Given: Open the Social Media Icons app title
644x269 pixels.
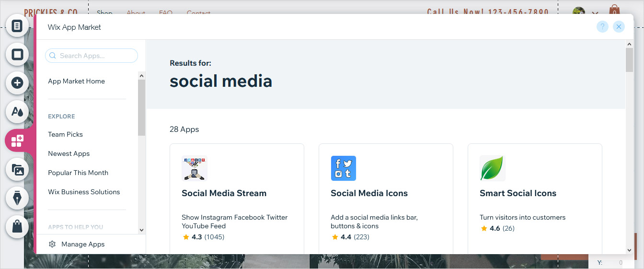Looking at the screenshot, I should click(369, 193).
